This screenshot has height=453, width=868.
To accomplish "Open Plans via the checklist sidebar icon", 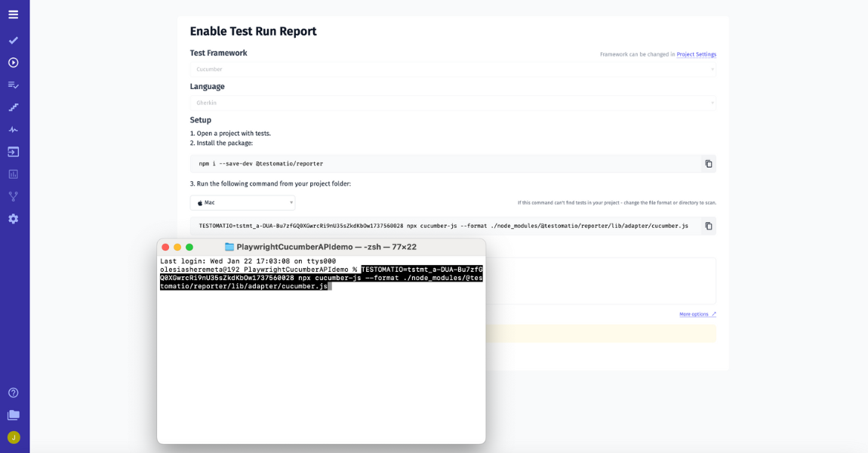I will coord(14,85).
